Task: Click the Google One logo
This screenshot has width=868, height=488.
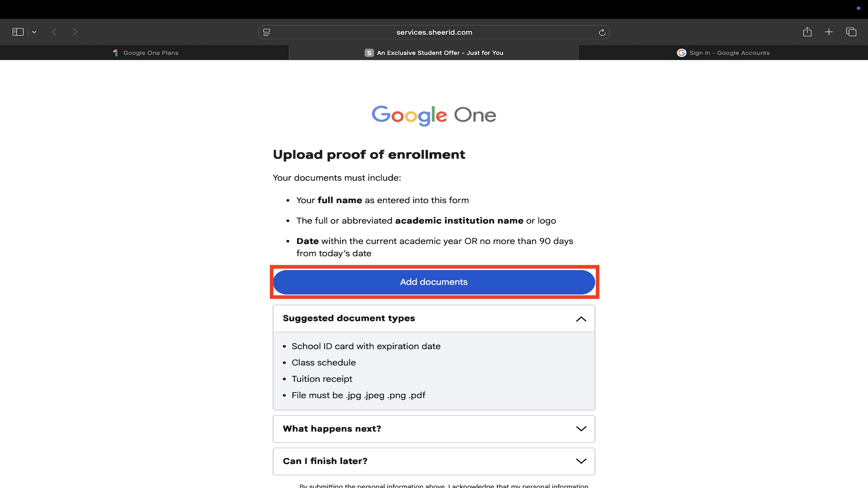Action: pyautogui.click(x=434, y=115)
